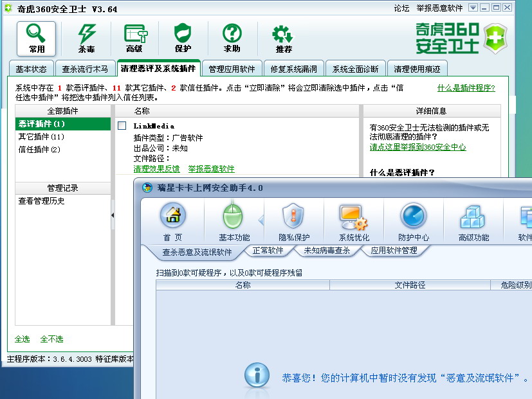Switch to 基本状态 tab
The image size is (532, 399).
click(32, 69)
